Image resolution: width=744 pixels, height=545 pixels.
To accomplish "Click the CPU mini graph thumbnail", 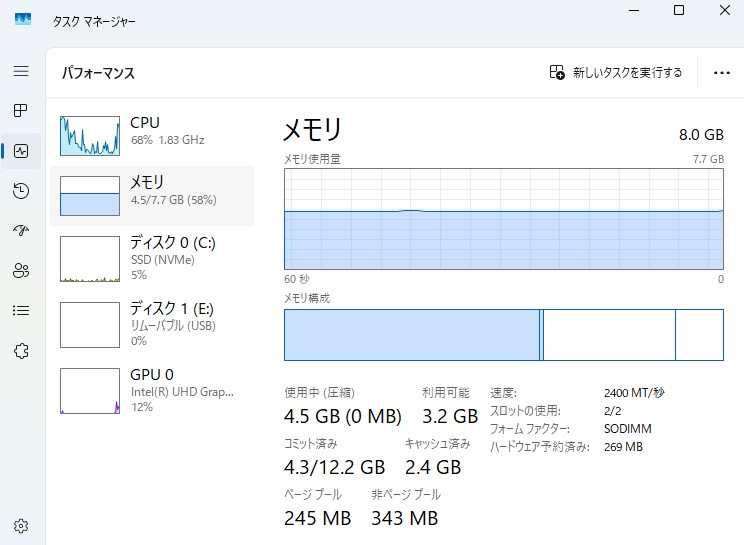I will (90, 135).
